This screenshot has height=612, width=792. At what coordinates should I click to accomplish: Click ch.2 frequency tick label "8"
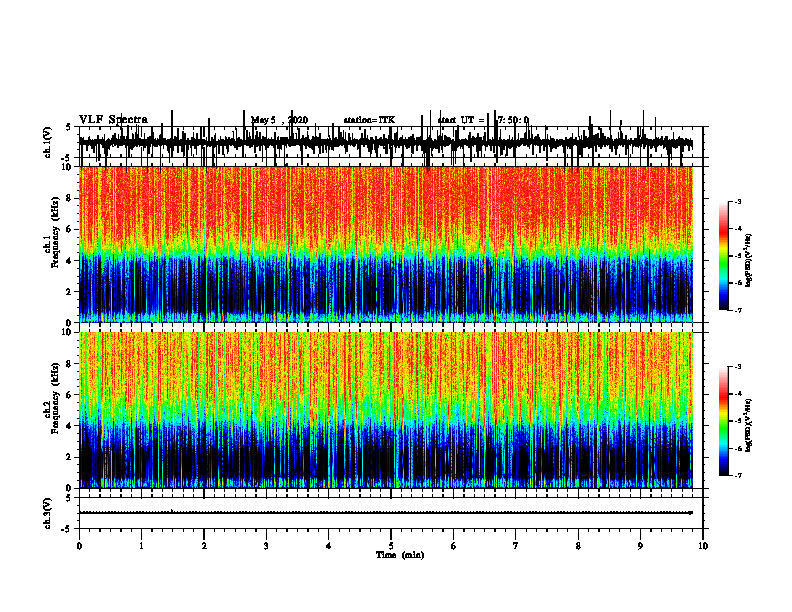click(70, 364)
